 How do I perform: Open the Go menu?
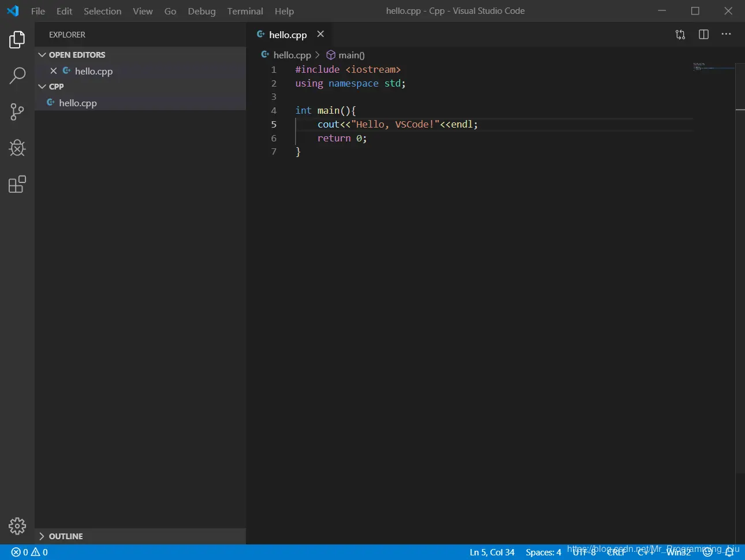coord(170,11)
